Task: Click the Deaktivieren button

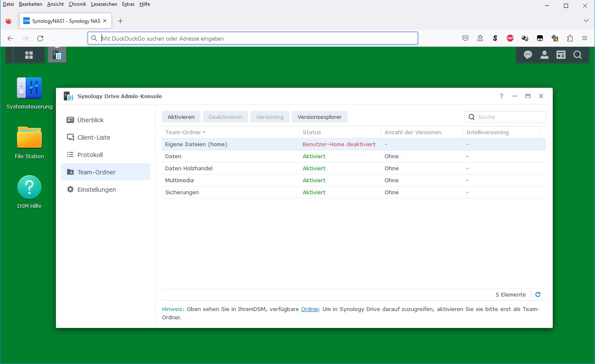Action: pos(225,117)
